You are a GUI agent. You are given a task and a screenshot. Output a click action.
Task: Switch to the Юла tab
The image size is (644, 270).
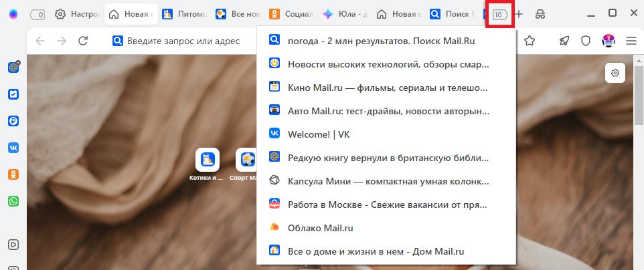(x=345, y=14)
